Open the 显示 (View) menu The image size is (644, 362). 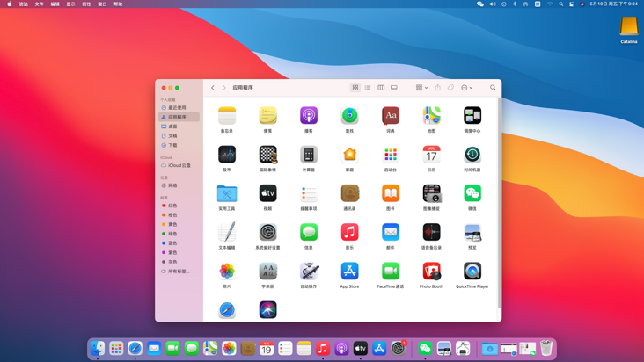coord(70,4)
